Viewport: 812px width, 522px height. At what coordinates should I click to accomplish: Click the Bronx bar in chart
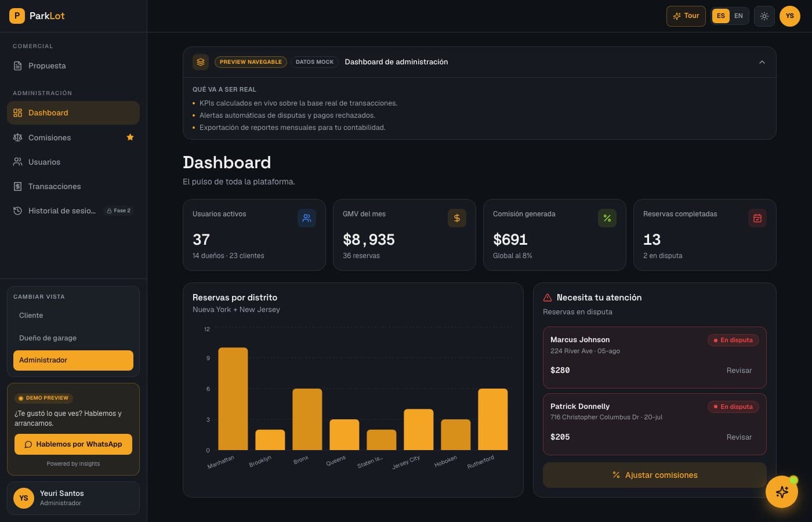(x=307, y=419)
